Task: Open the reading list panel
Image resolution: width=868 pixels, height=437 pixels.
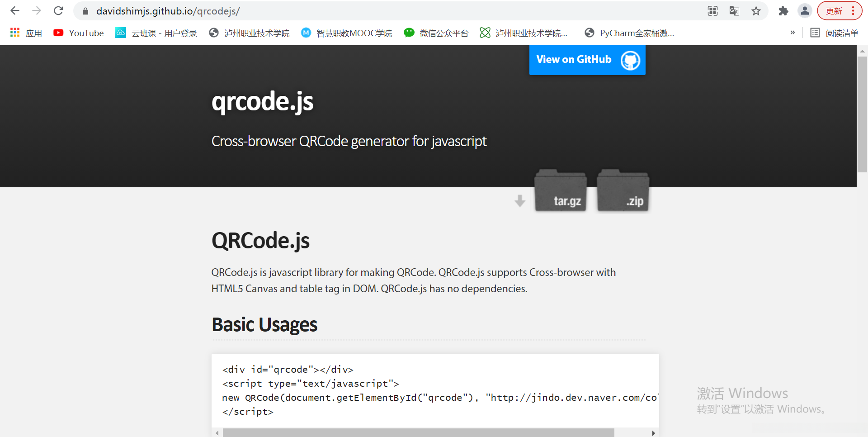Action: coord(835,33)
